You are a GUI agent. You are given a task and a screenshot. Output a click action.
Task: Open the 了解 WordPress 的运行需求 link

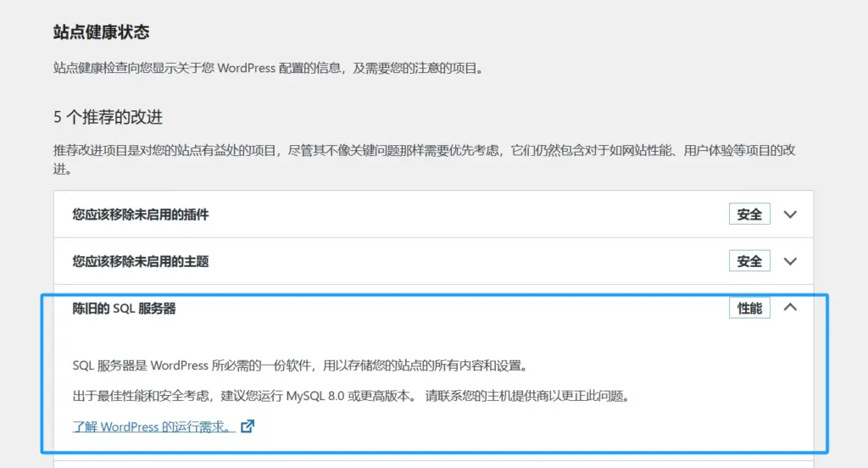coord(153,426)
